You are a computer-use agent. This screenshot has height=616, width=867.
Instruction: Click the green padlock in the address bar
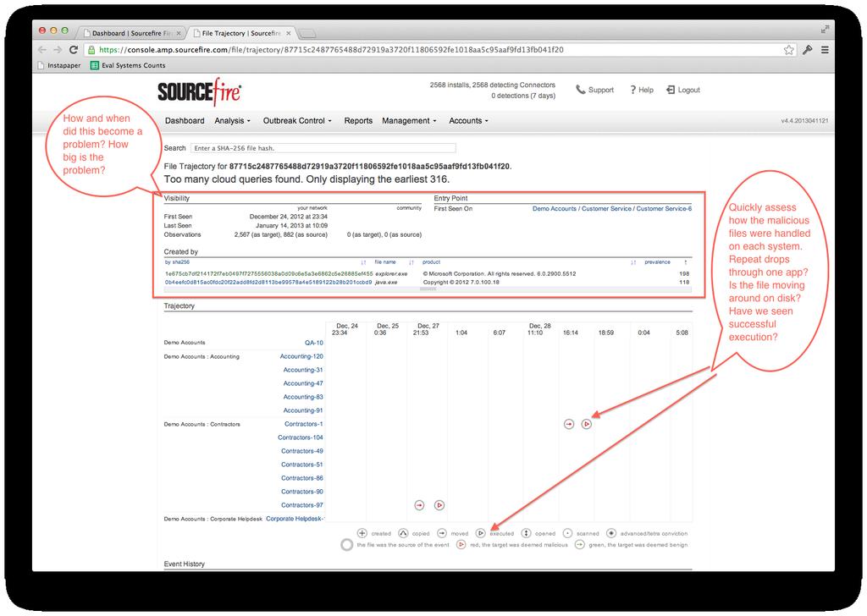[91, 50]
